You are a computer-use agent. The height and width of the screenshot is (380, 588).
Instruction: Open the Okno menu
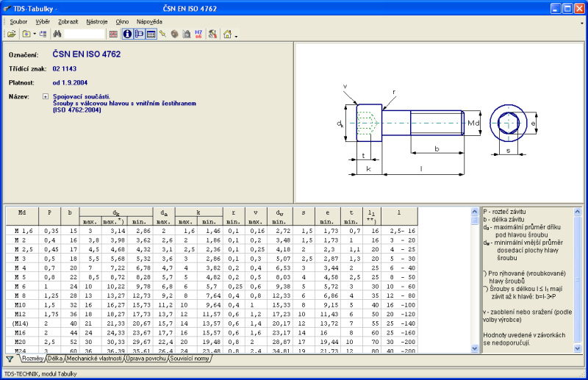coord(122,22)
